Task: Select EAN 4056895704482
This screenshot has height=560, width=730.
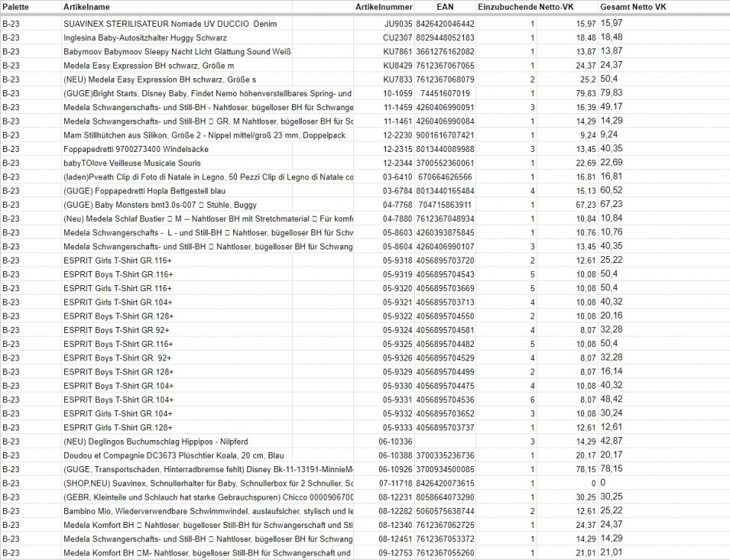Action: pyautogui.click(x=445, y=345)
